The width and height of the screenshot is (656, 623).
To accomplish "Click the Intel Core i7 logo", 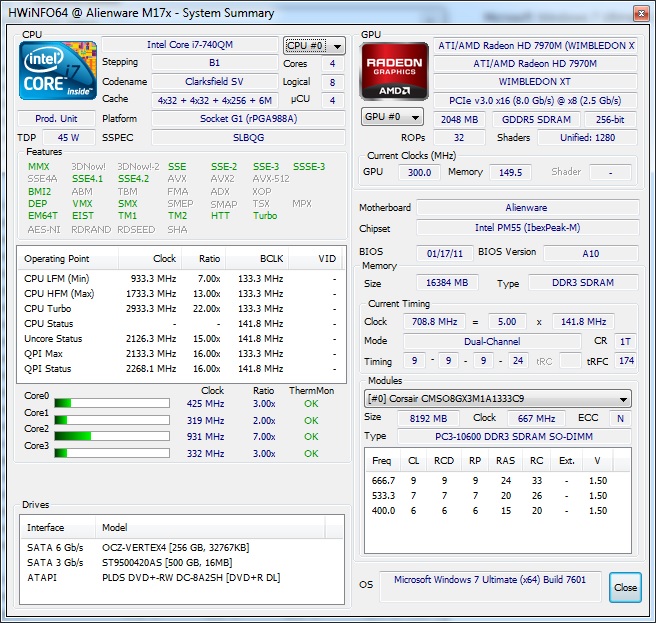I will [58, 71].
